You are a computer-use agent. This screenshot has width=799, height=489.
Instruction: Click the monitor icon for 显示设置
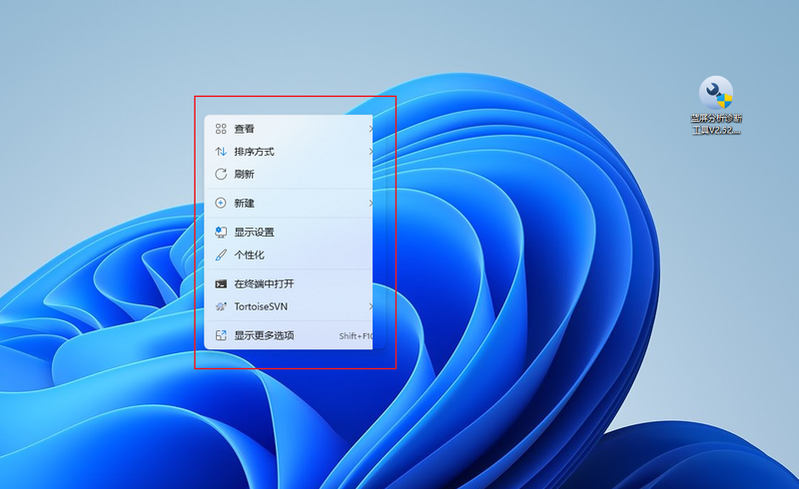[x=221, y=232]
